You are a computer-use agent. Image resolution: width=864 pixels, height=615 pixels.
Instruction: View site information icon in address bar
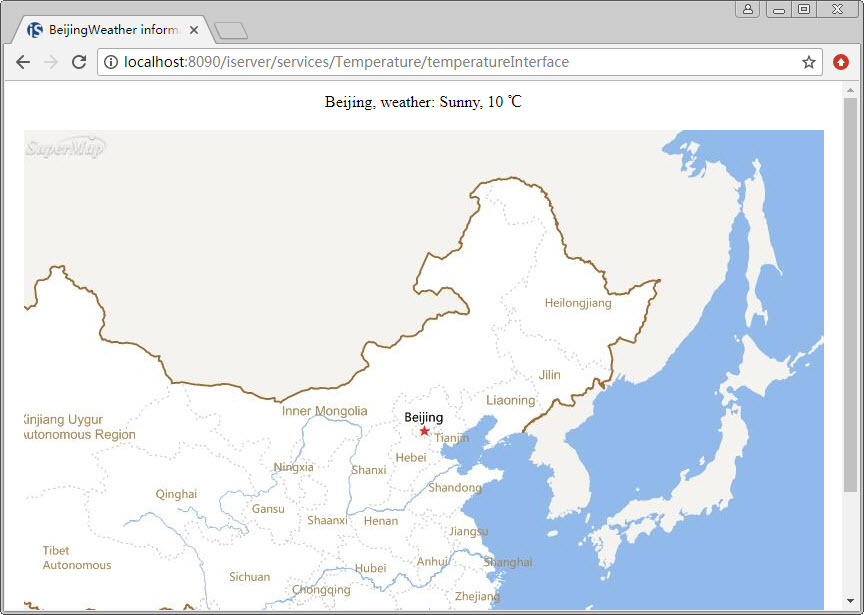(x=110, y=62)
